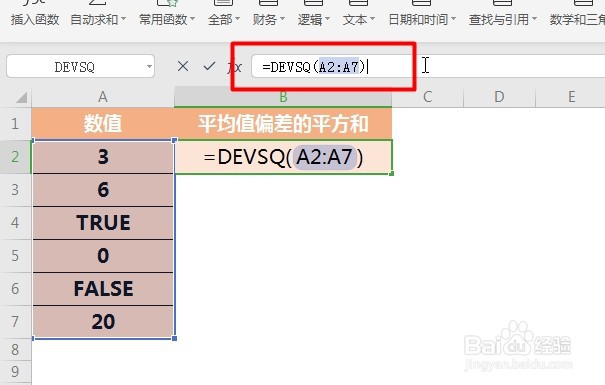The height and width of the screenshot is (385, 605).
Task: Click cell A7 containing 20
Action: point(103,321)
